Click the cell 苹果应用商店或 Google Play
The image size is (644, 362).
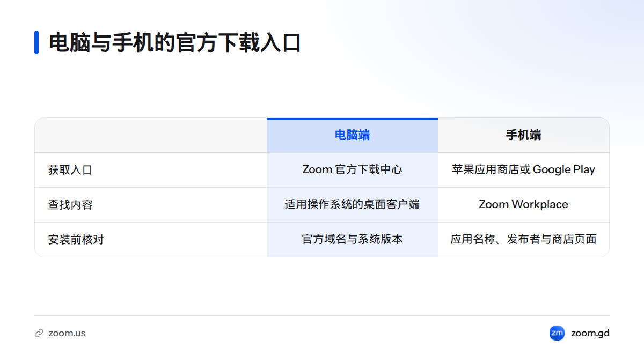pos(523,170)
